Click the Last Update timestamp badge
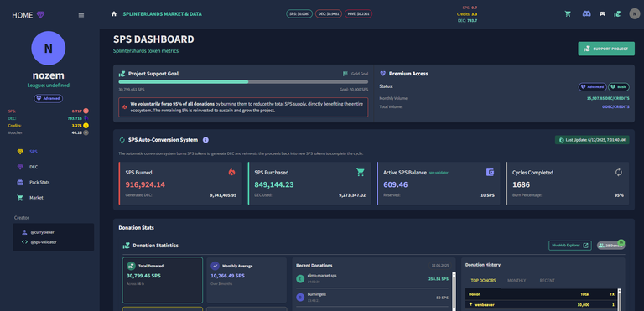The image size is (644, 311). tap(592, 140)
